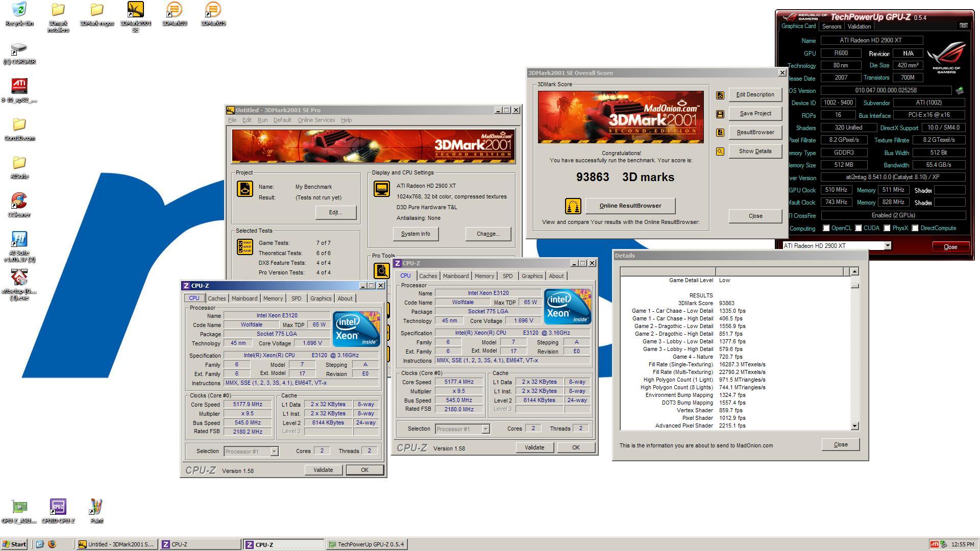Switch to TechPowerUp GPU-Z taskbar item
Image resolution: width=980 pixels, height=551 pixels.
(367, 544)
